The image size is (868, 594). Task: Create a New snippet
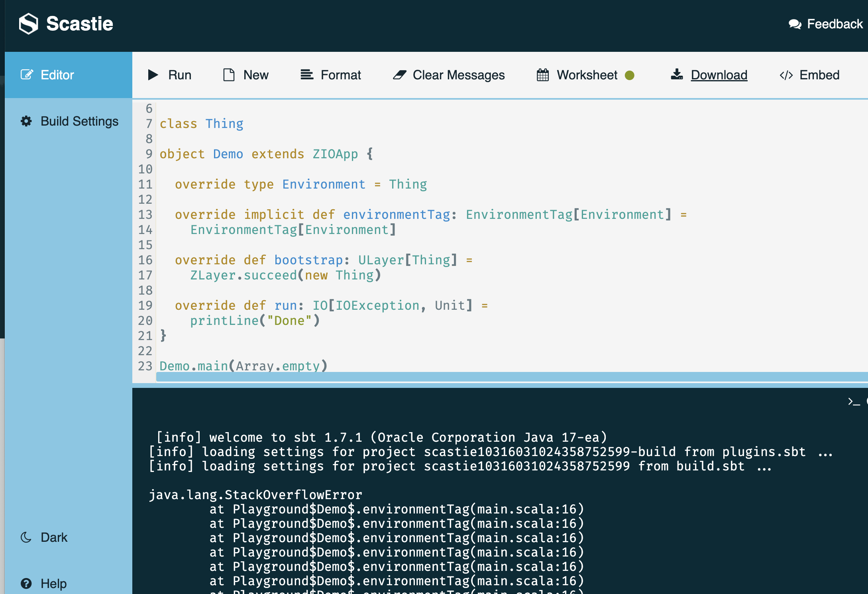pos(245,75)
